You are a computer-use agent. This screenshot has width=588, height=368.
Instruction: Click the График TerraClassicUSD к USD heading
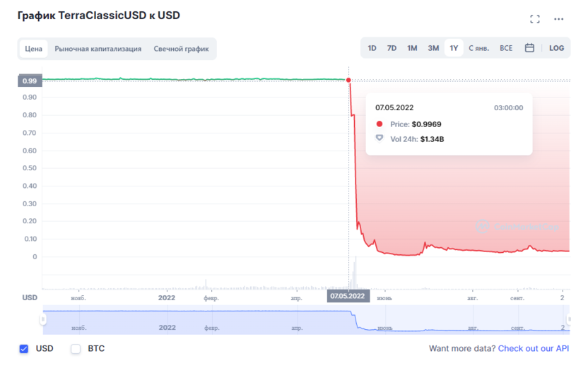point(99,16)
